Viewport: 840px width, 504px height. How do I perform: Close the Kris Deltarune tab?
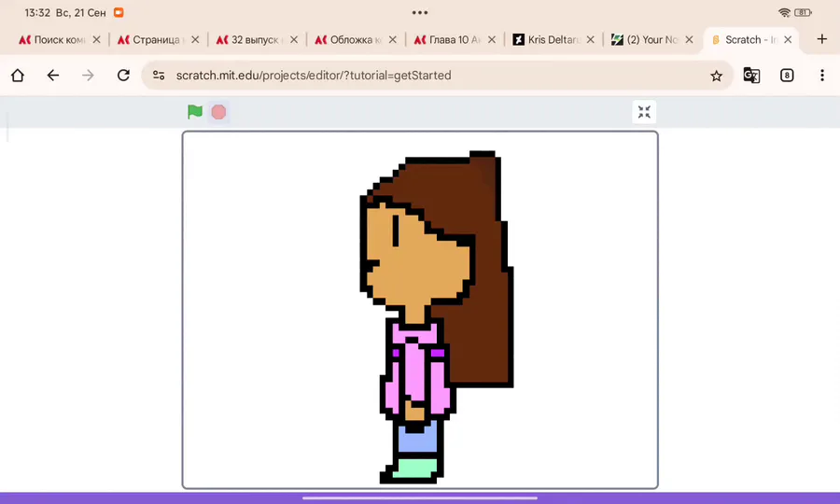tap(591, 39)
